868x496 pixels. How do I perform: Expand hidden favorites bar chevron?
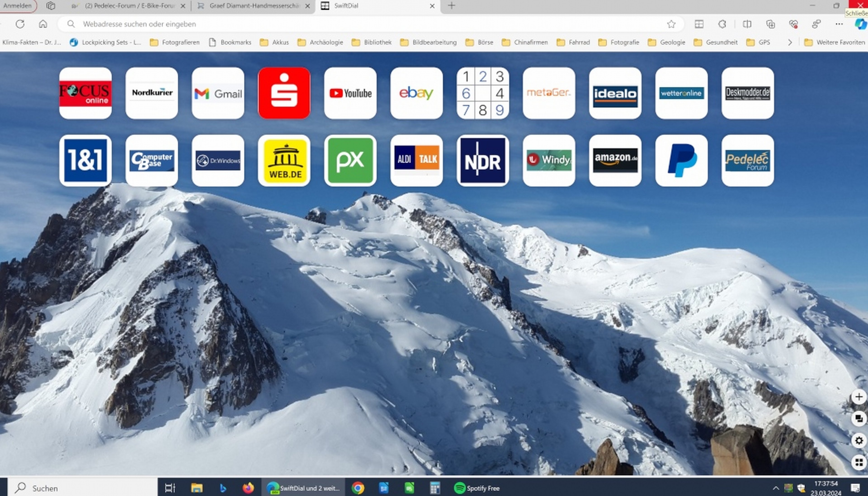click(790, 43)
